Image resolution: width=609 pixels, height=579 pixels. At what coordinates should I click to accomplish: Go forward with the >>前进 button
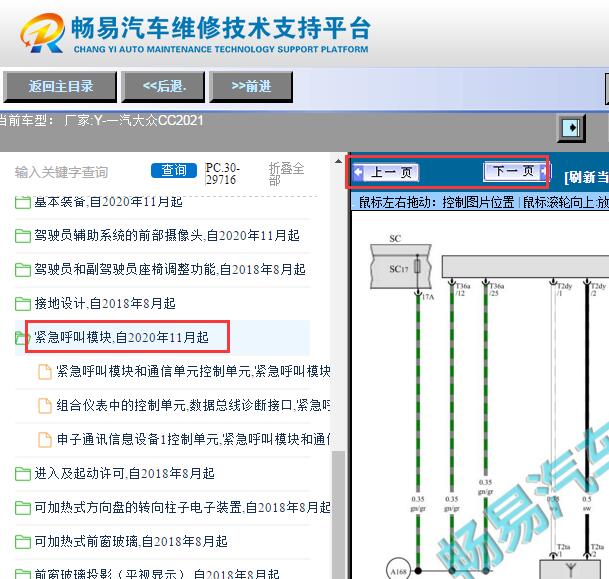point(251,87)
